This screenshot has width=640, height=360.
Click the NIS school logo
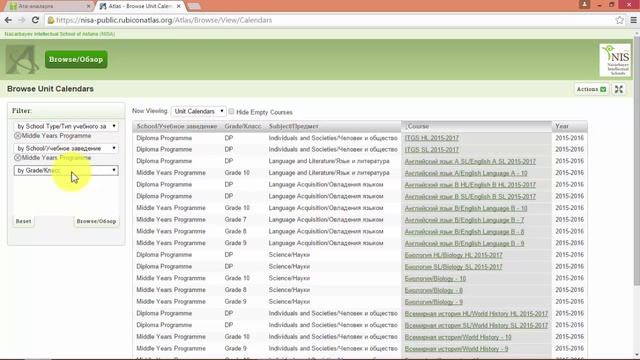click(615, 60)
